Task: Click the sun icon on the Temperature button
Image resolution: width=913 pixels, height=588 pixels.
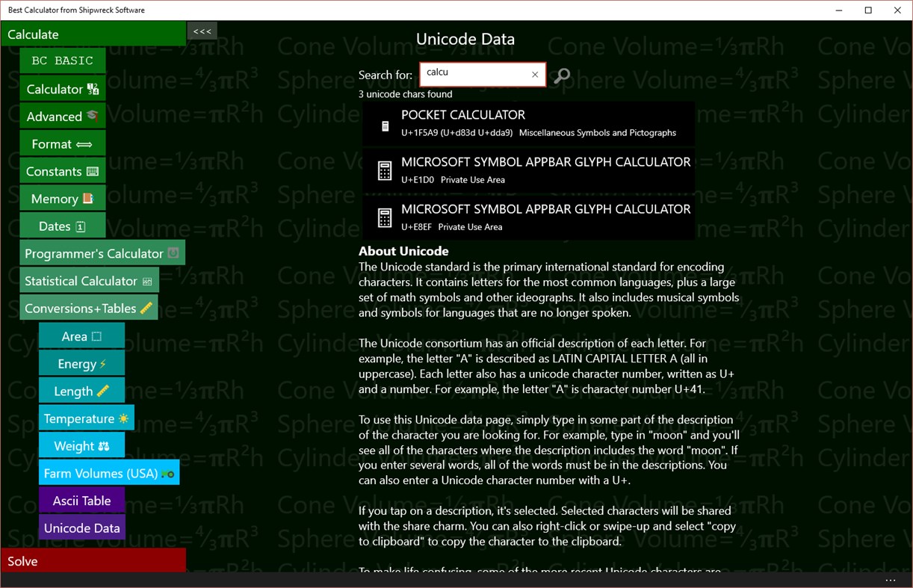Action: (125, 418)
